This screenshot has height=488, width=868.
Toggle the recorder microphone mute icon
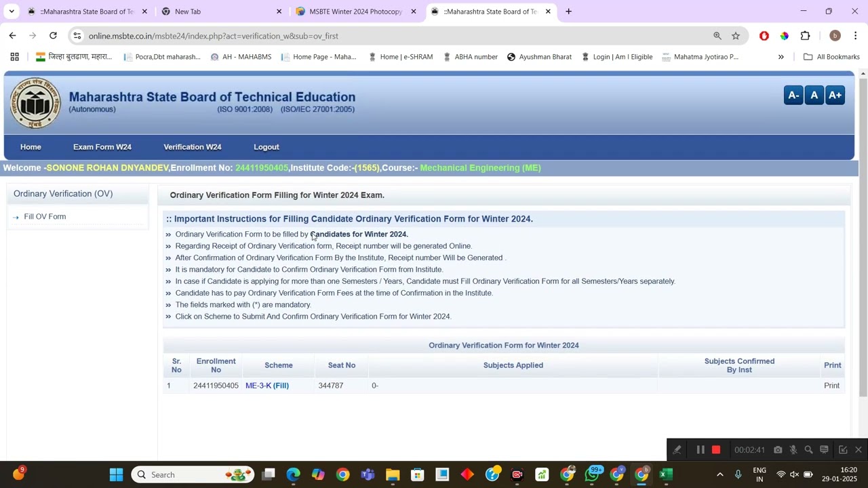(793, 450)
